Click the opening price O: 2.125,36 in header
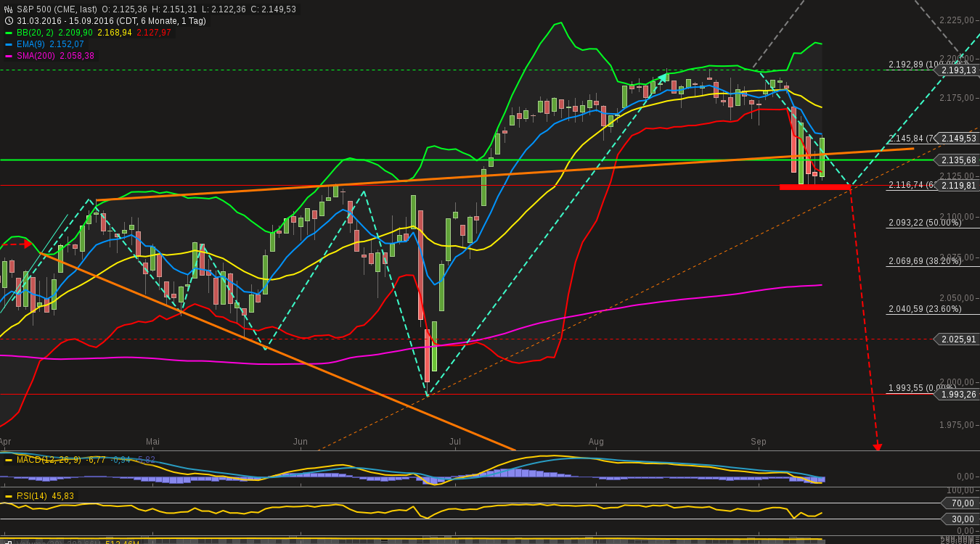The width and height of the screenshot is (980, 544). 124,9
